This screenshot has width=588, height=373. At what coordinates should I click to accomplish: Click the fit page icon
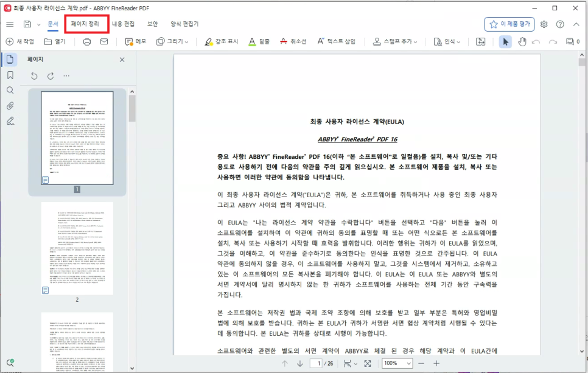[368, 363]
